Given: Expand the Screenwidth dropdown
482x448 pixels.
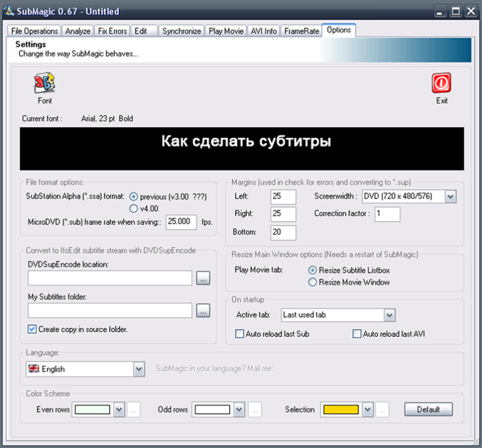Looking at the screenshot, I should pos(451,197).
